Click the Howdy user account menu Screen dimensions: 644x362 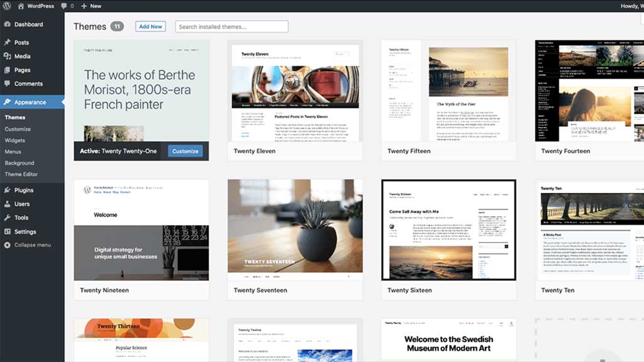tap(632, 6)
